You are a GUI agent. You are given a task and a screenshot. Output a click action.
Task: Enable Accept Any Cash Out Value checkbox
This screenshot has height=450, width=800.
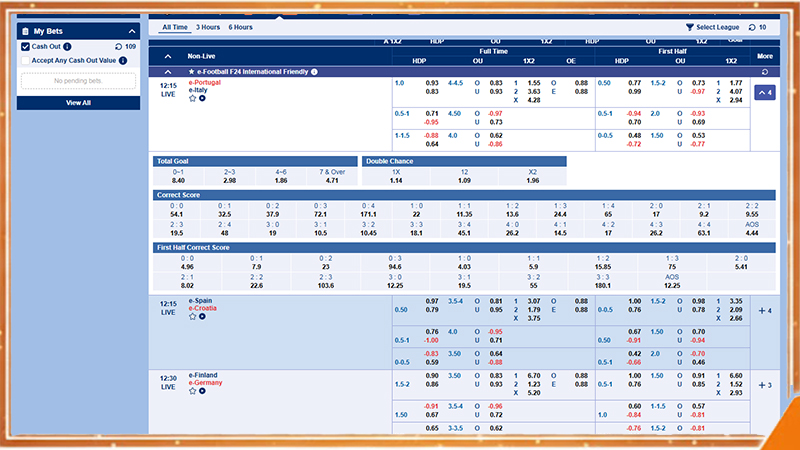click(25, 60)
